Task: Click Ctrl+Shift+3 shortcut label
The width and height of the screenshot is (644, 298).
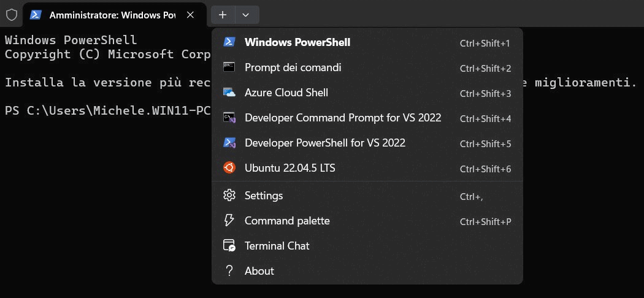Action: pos(486,94)
